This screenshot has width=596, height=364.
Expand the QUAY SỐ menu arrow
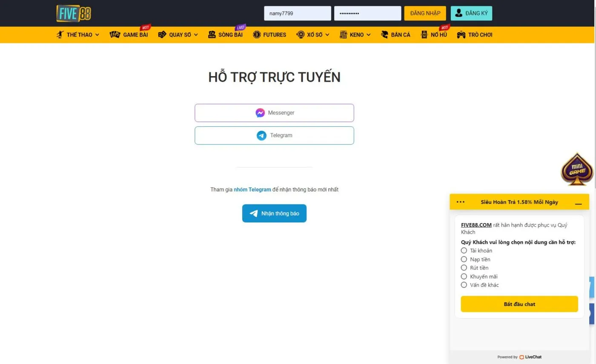coord(195,34)
